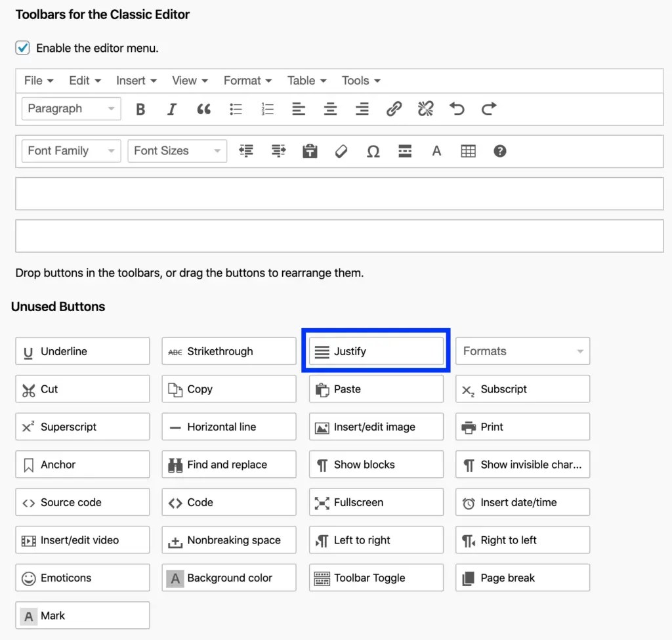Click the Justify unused button
Viewport: 672px width, 640px height.
(375, 351)
